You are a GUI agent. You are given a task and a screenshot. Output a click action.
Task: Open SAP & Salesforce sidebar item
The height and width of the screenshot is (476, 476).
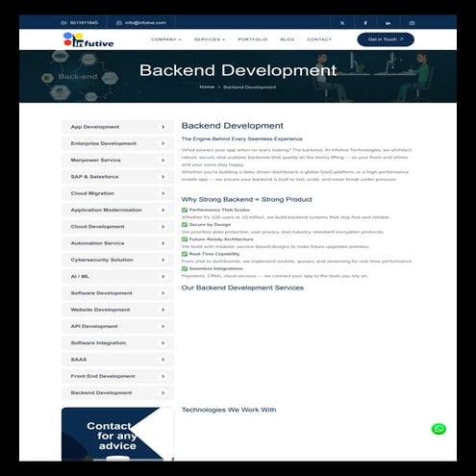pos(117,177)
